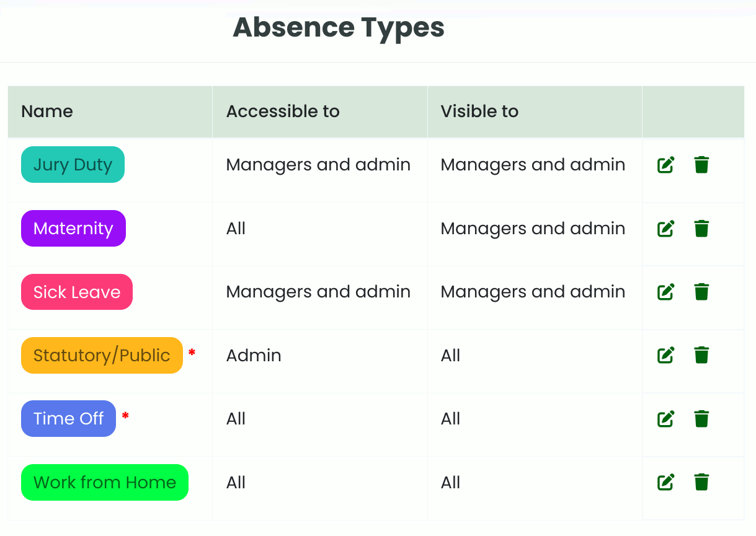Click the Accessible to column header

coord(283,112)
